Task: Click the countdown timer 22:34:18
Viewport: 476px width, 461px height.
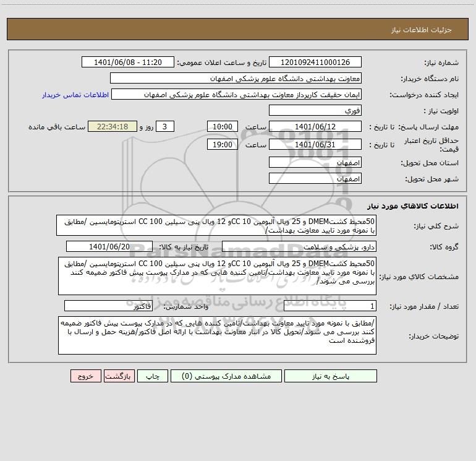Action: click(113, 127)
